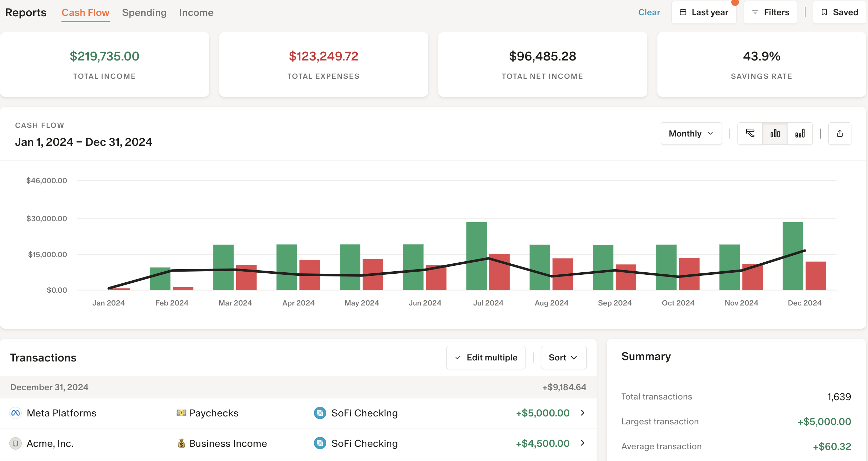
Task: Click the Last year date range button
Action: (x=704, y=11)
